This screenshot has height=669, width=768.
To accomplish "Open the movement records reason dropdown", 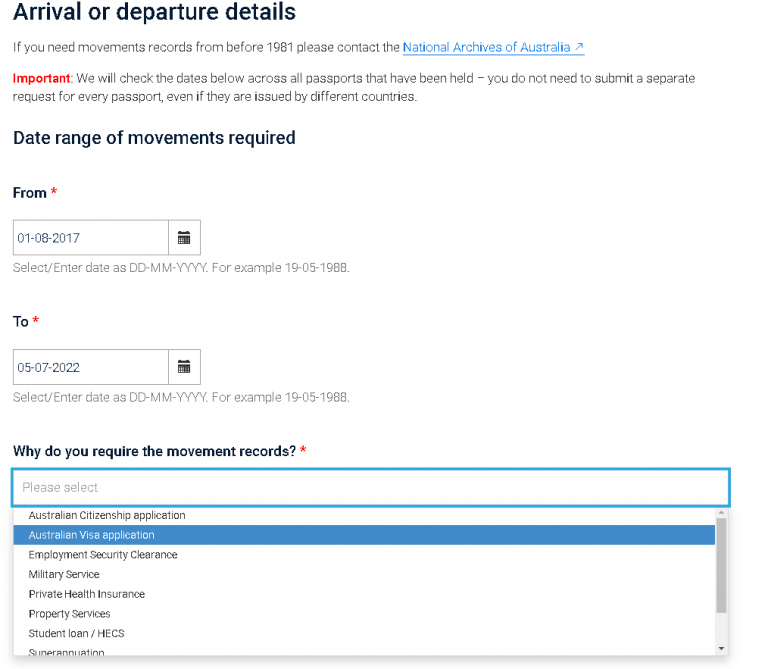I will [x=371, y=487].
